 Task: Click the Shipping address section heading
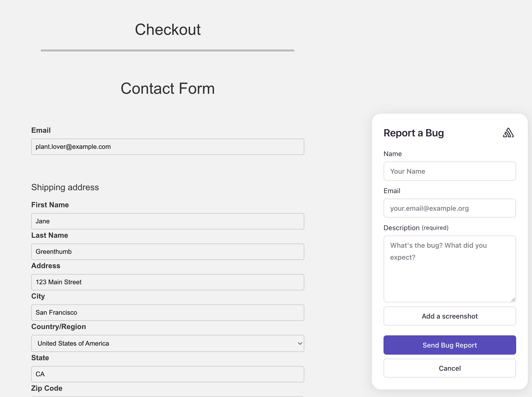[65, 187]
